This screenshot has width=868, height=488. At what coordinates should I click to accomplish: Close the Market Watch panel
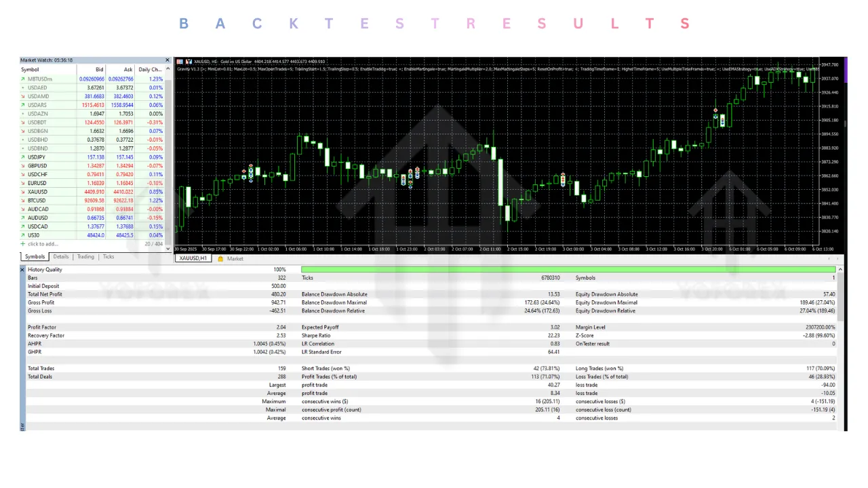point(168,60)
